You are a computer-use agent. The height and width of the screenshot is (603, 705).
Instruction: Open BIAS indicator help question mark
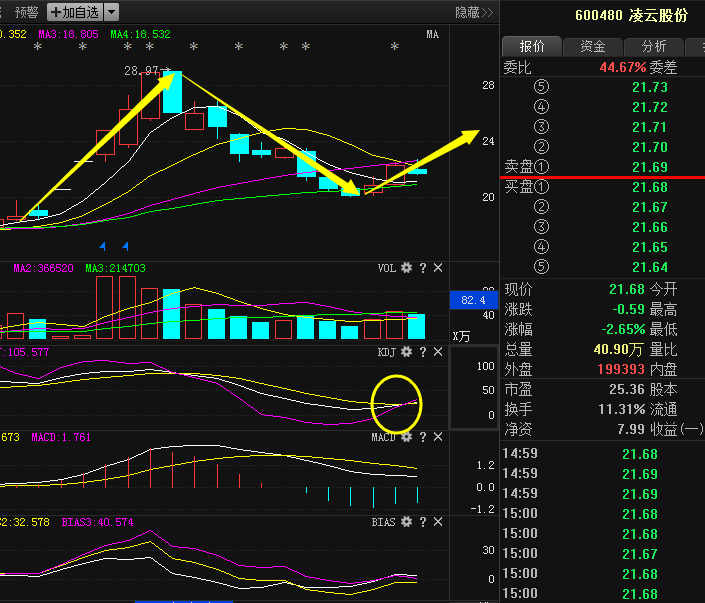pos(423,522)
